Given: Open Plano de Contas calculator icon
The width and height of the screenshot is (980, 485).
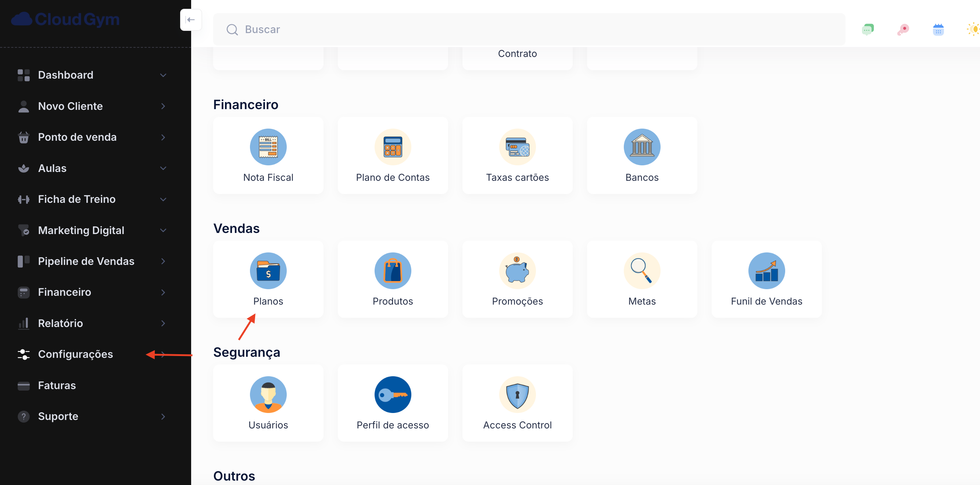Looking at the screenshot, I should 392,147.
